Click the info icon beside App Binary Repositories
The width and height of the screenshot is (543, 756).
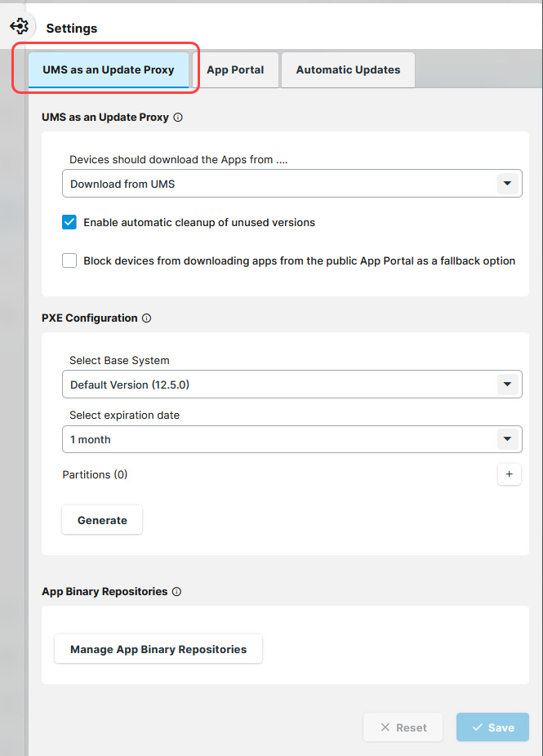point(176,592)
